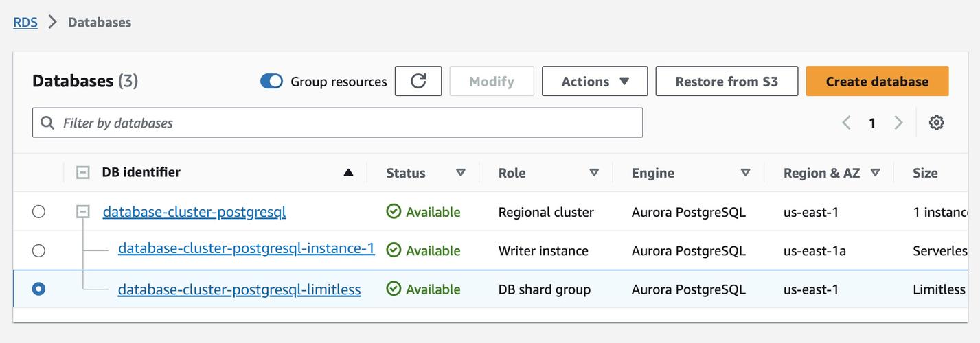980x343 pixels.
Task: Click next page arrow in pagination
Action: click(x=898, y=123)
